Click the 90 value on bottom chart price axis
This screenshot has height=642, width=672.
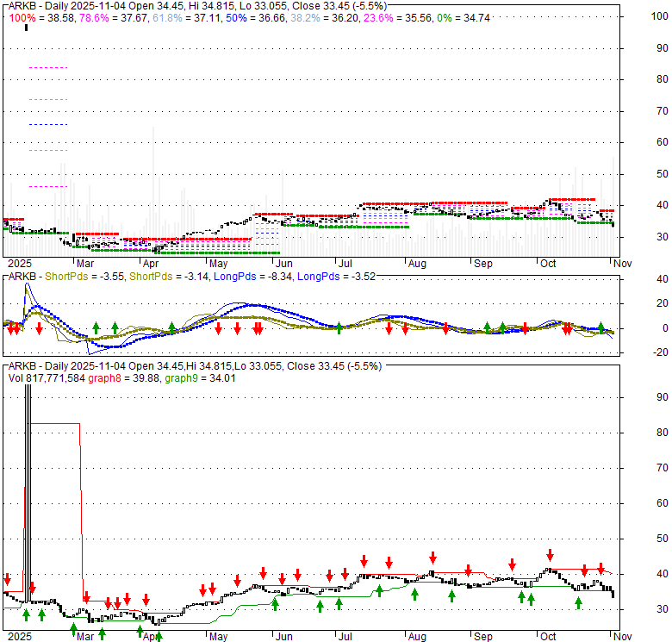[663, 397]
